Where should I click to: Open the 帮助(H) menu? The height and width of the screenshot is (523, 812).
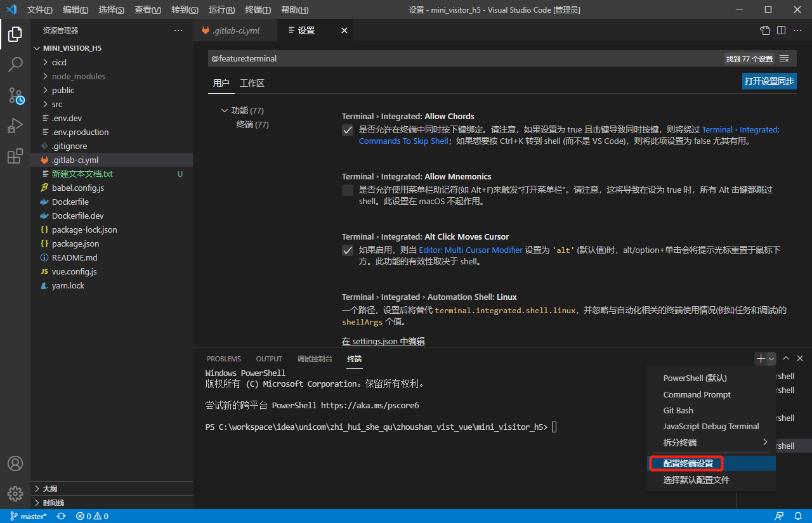coord(294,10)
